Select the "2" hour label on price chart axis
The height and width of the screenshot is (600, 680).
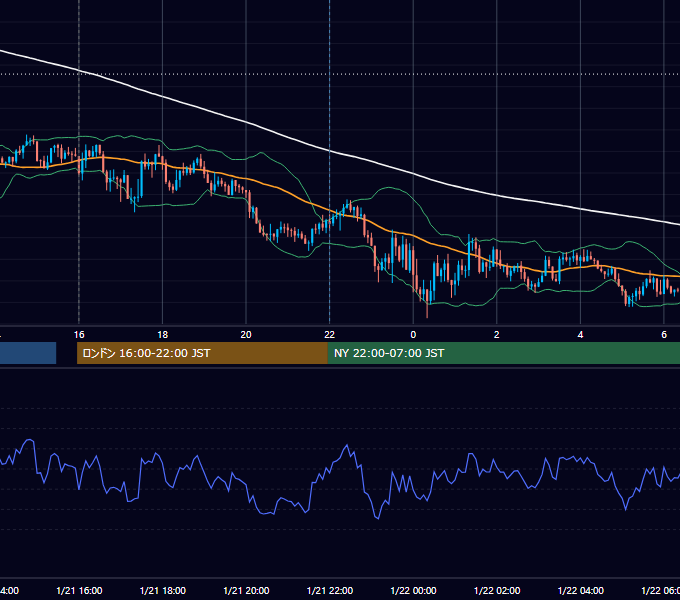pos(497,335)
